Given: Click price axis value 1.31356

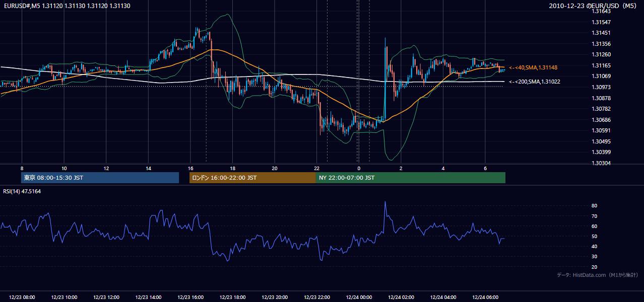Looking at the screenshot, I should pos(601,44).
